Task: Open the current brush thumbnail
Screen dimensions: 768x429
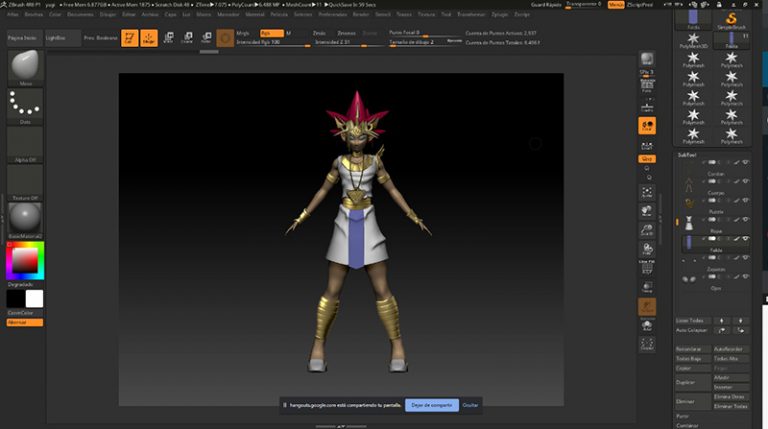Action: coord(25,68)
